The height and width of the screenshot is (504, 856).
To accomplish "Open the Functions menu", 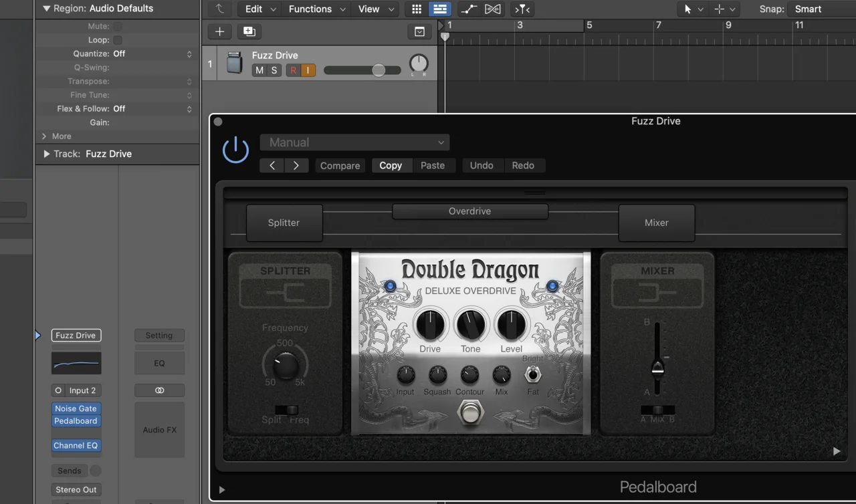I will tap(310, 9).
